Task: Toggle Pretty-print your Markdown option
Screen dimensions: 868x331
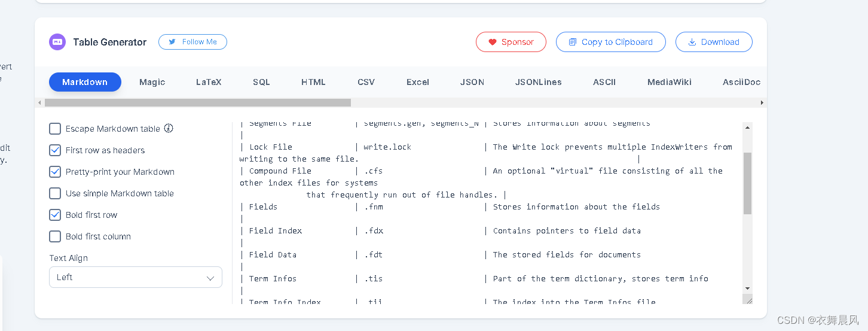Action: pos(55,172)
